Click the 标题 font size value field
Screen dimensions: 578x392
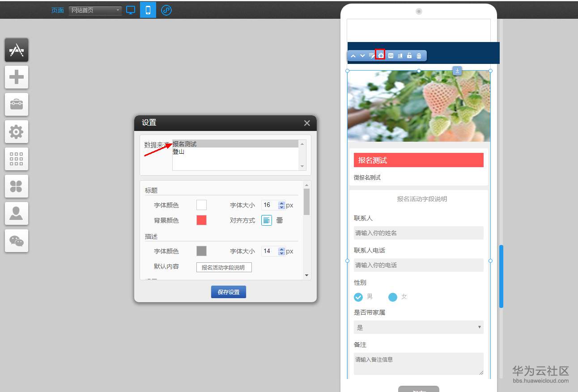pos(270,205)
